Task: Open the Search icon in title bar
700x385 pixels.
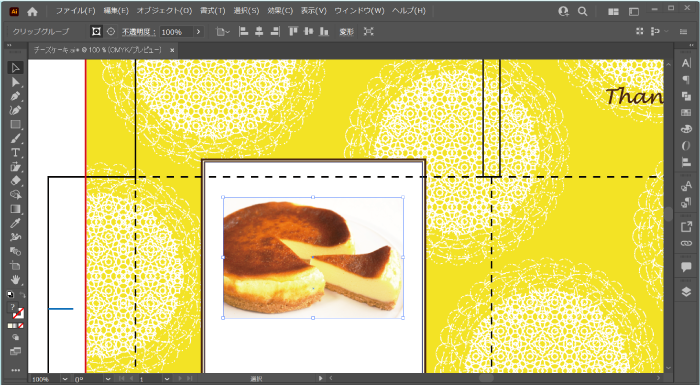Action: click(x=583, y=11)
